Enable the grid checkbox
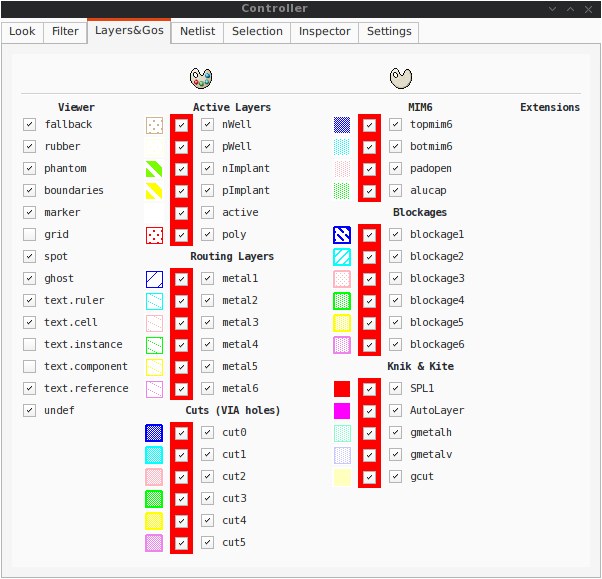602x579 pixels. [x=29, y=234]
